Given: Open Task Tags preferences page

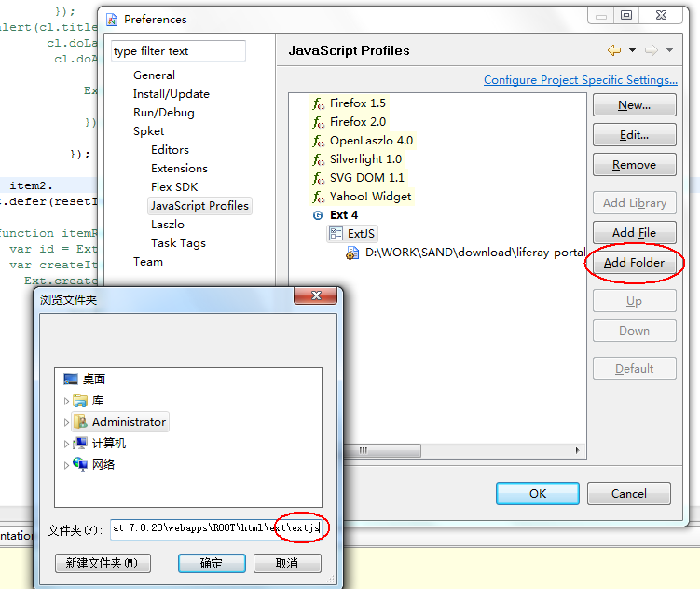Looking at the screenshot, I should 178,243.
